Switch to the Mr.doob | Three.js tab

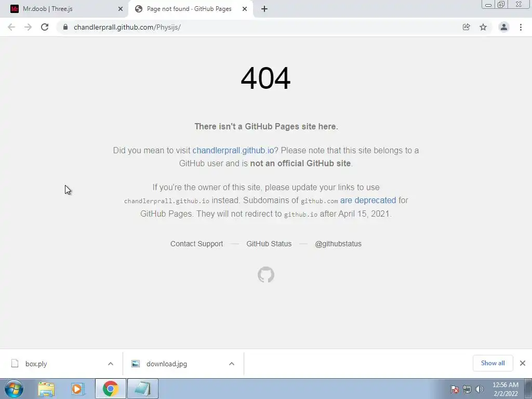click(63, 9)
